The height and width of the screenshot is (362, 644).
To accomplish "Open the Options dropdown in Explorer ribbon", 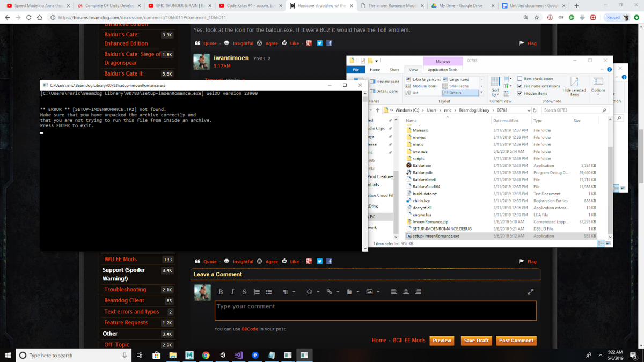I will coord(598,86).
